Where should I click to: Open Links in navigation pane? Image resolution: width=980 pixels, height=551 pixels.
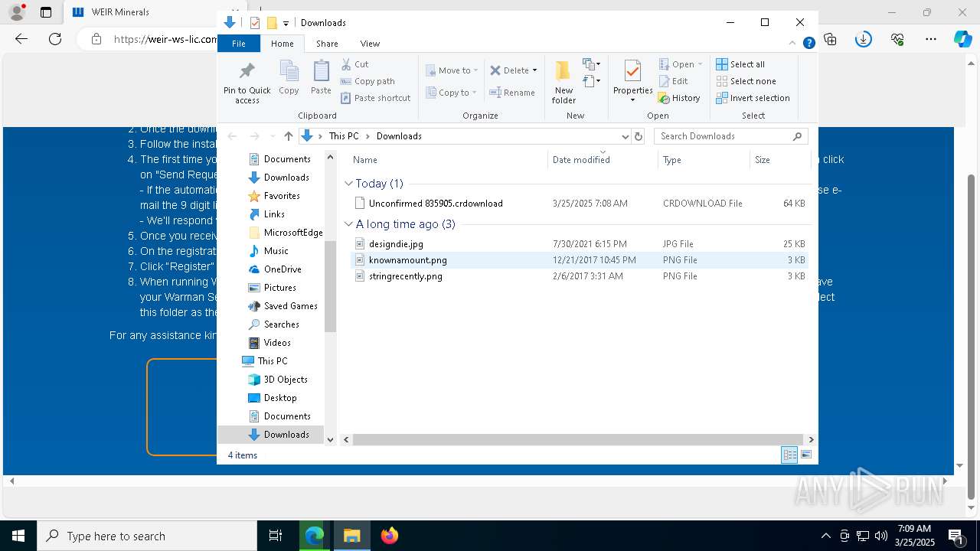click(x=266, y=214)
